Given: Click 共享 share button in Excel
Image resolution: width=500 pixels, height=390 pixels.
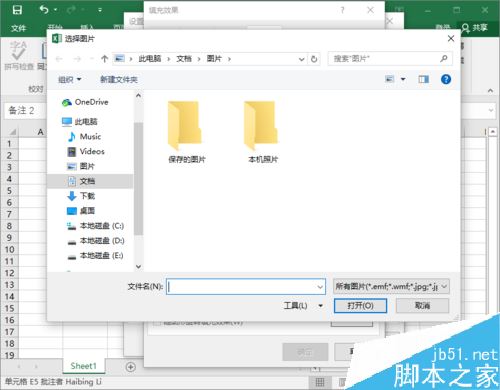Looking at the screenshot, I should point(475,28).
